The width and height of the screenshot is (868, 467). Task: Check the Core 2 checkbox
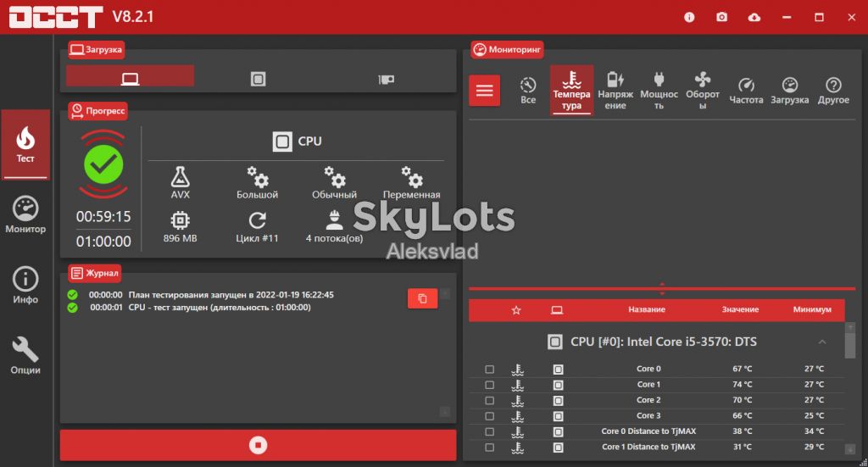pos(489,400)
